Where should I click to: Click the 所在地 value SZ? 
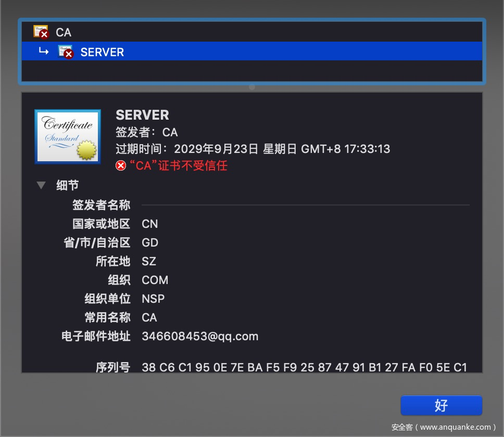(148, 261)
